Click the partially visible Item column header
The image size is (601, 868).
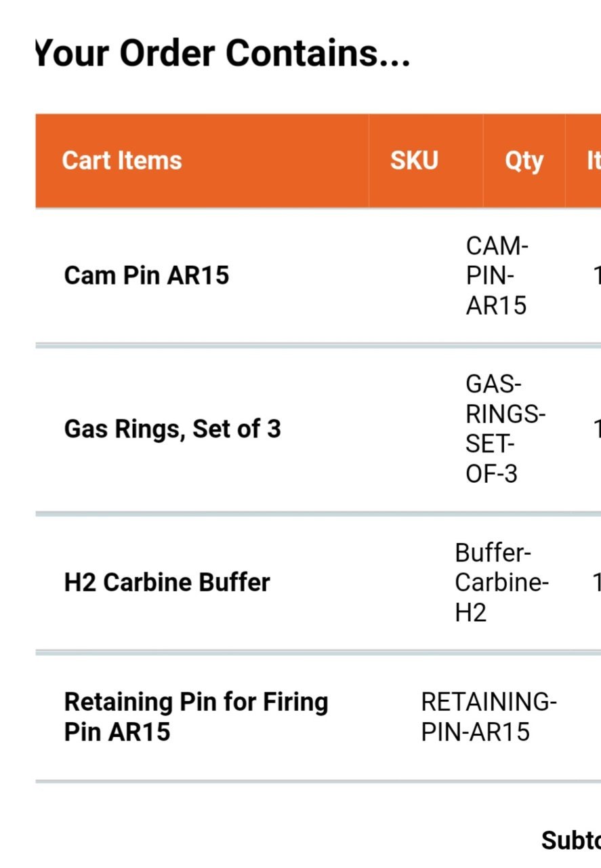point(594,161)
